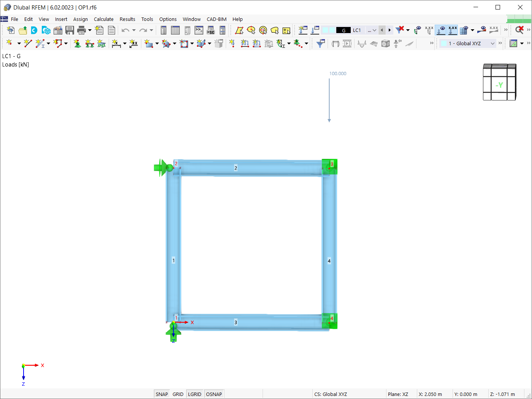Expand the new node options arrow

pyautogui.click(x=19, y=43)
